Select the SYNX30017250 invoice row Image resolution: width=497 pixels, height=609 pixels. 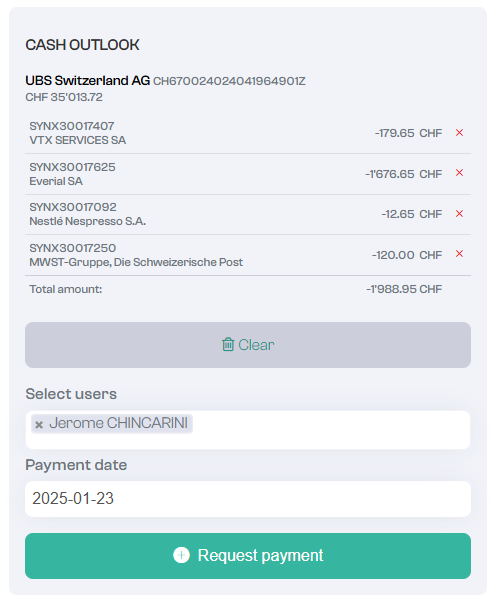coord(248,255)
